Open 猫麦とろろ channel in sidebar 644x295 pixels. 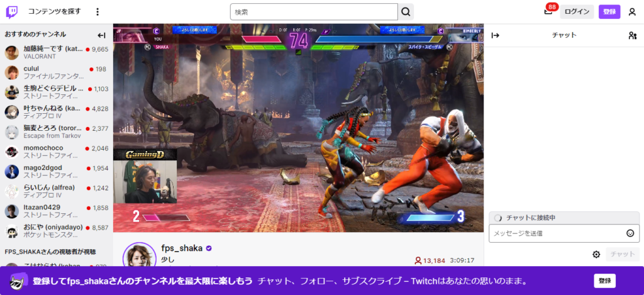pos(56,132)
